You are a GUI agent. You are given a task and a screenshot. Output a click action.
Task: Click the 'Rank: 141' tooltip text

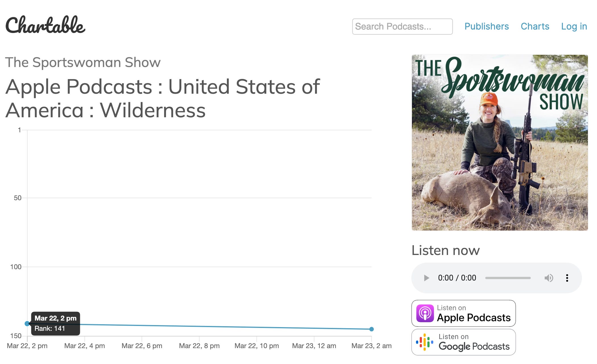50,329
